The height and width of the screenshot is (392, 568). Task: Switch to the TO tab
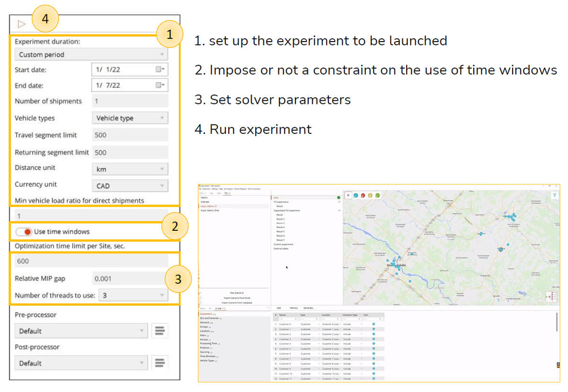(226, 193)
